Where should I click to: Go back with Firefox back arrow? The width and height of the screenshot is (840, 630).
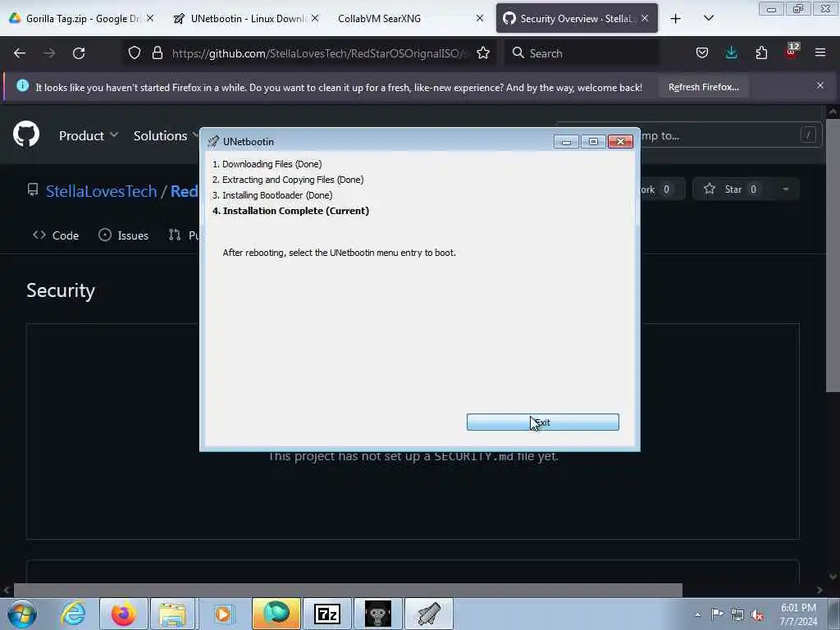(x=20, y=53)
